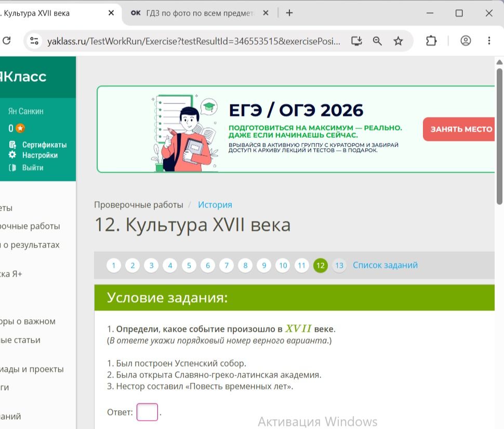504x429 pixels.
Task: Click sidebar item ending 'о важном'
Action: 28,321
